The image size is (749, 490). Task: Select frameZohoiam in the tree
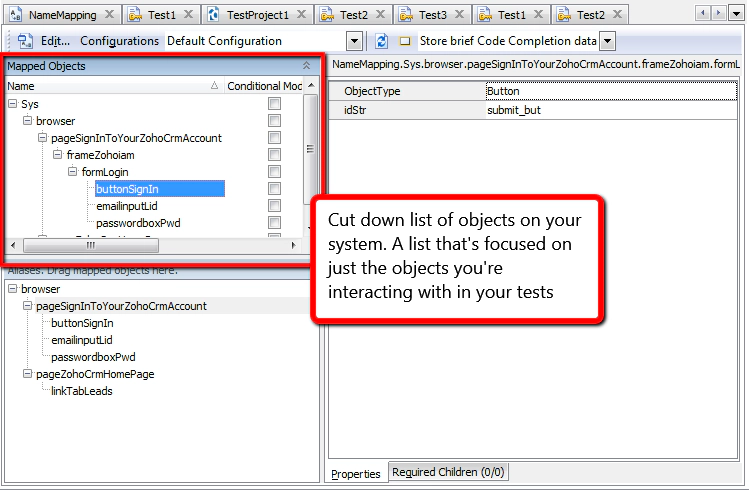[x=100, y=155]
